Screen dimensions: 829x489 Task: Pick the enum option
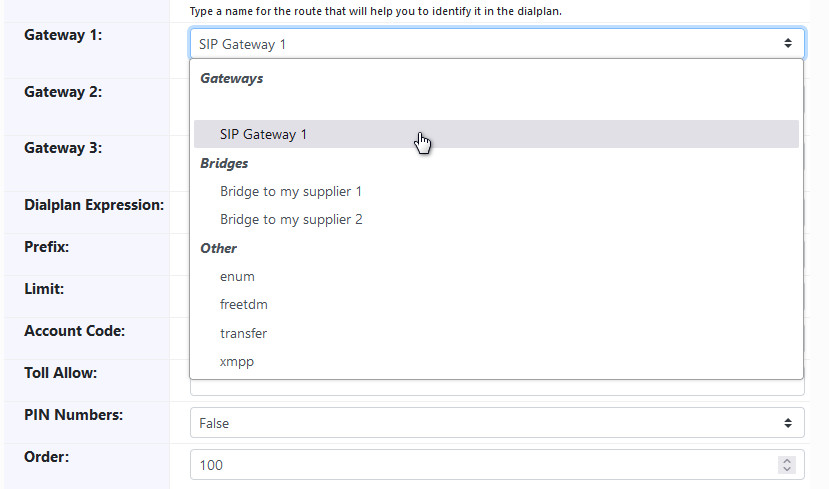237,276
